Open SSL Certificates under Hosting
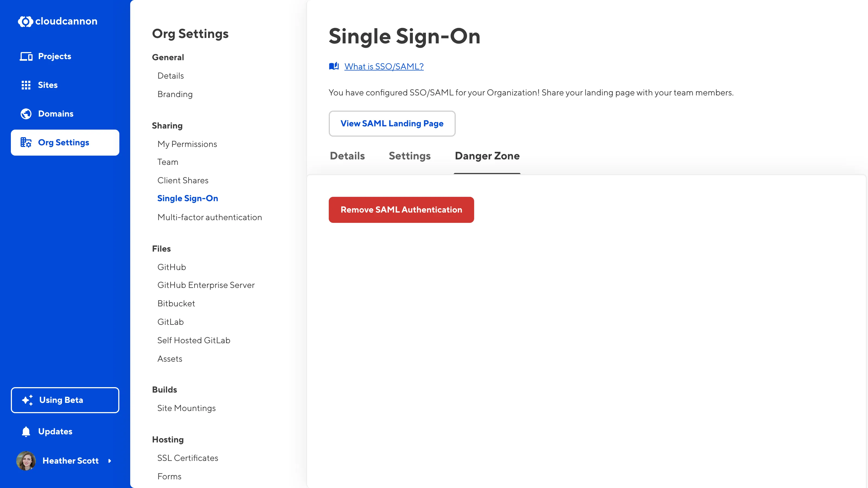The width and height of the screenshot is (868, 488). coord(188,458)
